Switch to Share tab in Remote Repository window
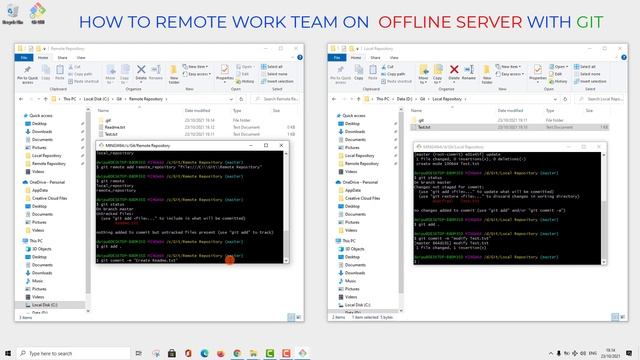This screenshot has width=640, height=360. (62, 58)
